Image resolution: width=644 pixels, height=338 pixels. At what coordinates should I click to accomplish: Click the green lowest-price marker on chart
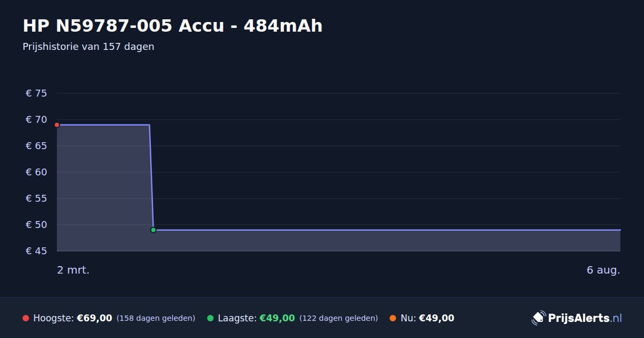pyautogui.click(x=153, y=230)
